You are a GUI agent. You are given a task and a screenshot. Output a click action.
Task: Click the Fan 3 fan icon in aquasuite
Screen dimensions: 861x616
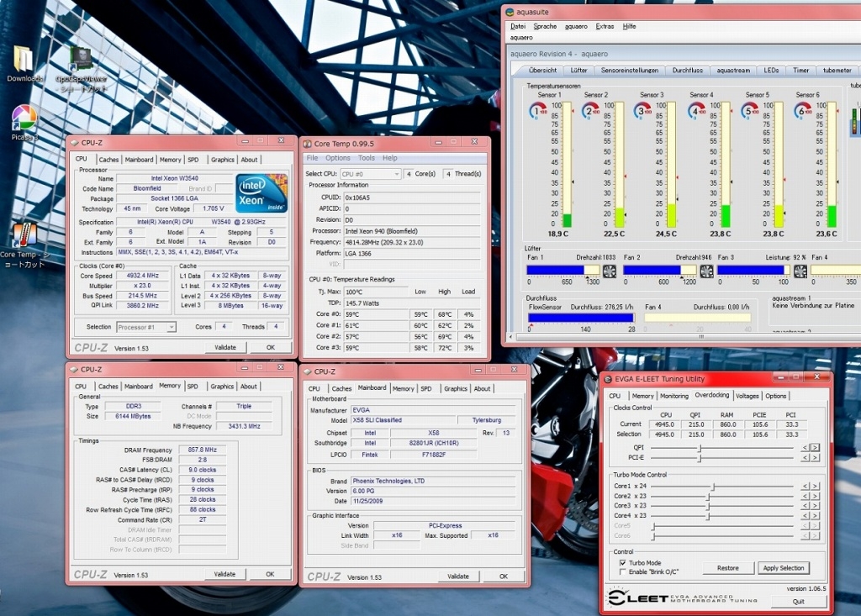(x=800, y=271)
